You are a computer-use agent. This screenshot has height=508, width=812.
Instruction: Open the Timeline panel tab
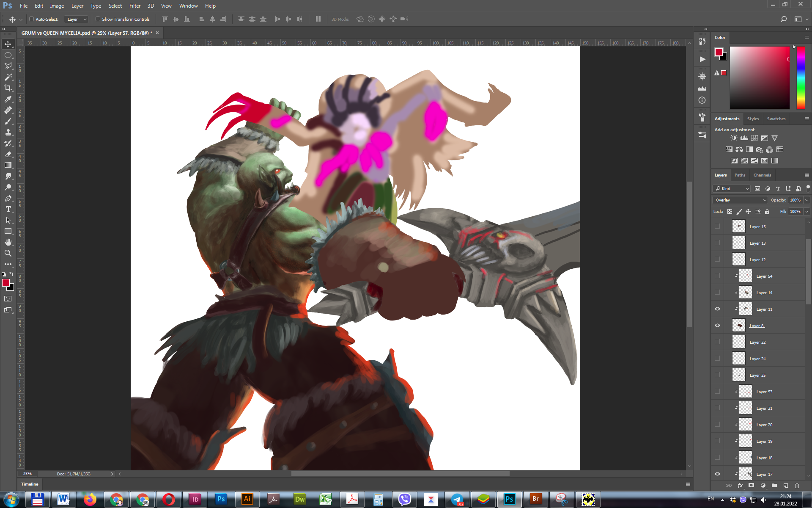pyautogui.click(x=30, y=484)
